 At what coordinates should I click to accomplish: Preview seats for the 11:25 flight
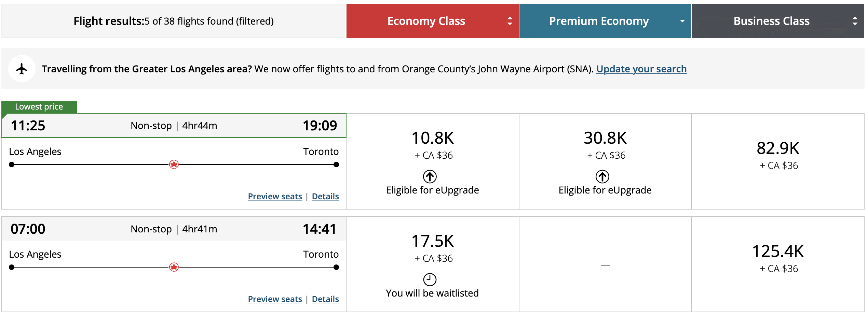point(275,197)
